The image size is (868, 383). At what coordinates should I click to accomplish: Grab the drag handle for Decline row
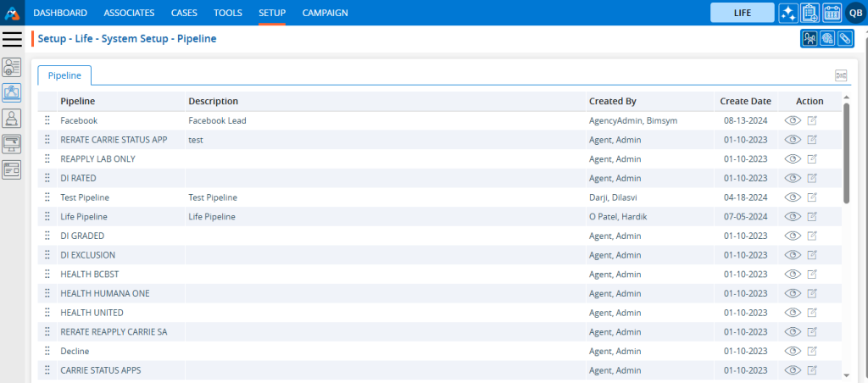(47, 351)
